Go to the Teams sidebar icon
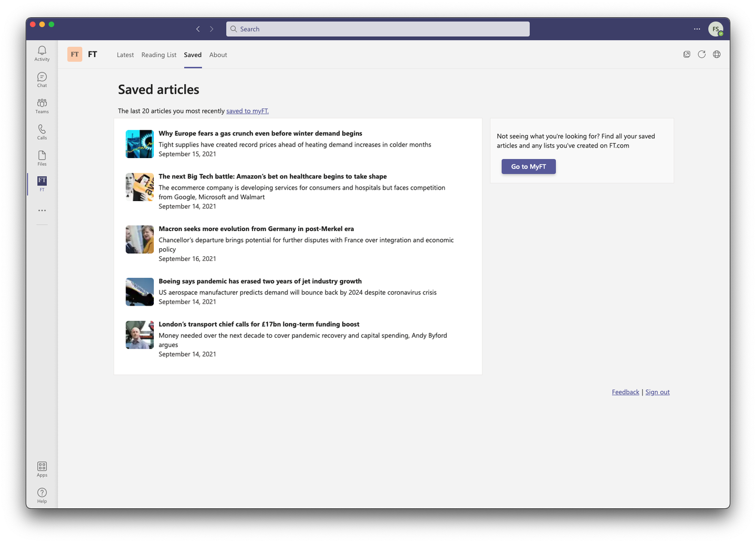756x543 pixels. [42, 105]
